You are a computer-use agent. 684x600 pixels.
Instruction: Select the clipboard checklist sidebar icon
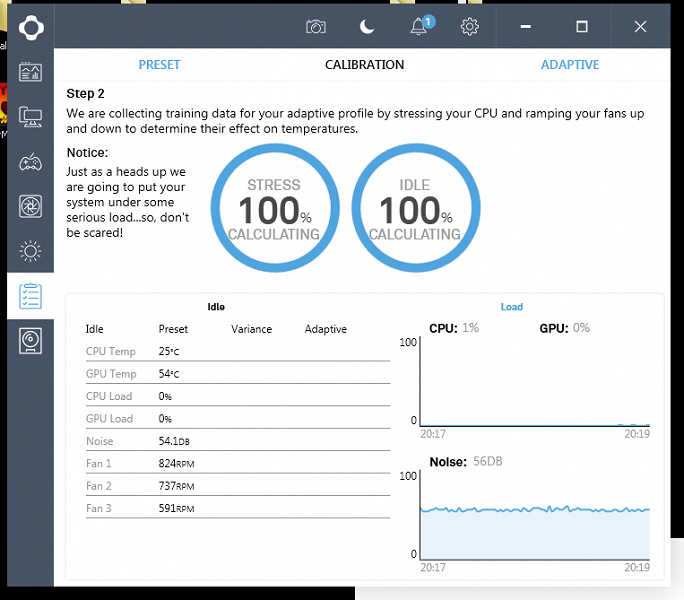(x=31, y=296)
